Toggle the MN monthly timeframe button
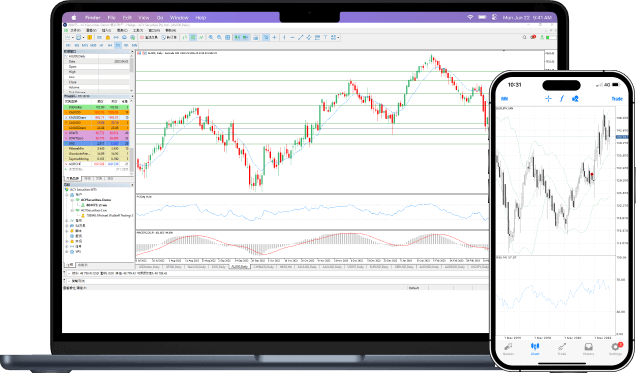 click(134, 45)
